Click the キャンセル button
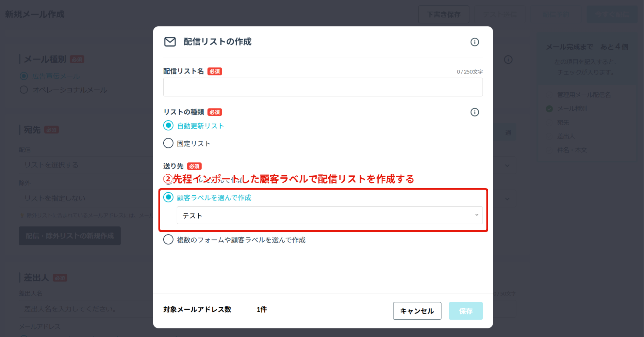 [417, 311]
